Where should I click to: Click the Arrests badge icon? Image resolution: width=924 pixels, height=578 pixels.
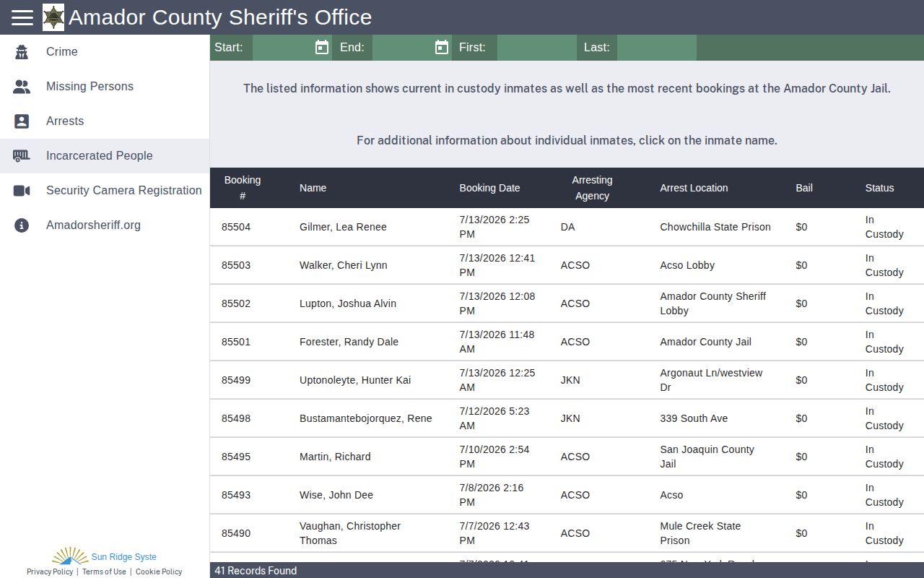point(22,121)
